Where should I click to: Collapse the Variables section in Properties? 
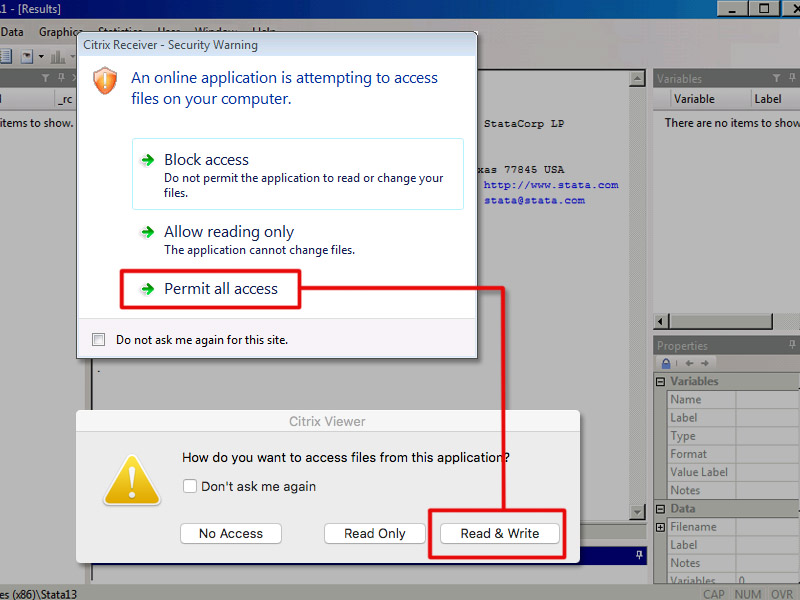point(660,382)
